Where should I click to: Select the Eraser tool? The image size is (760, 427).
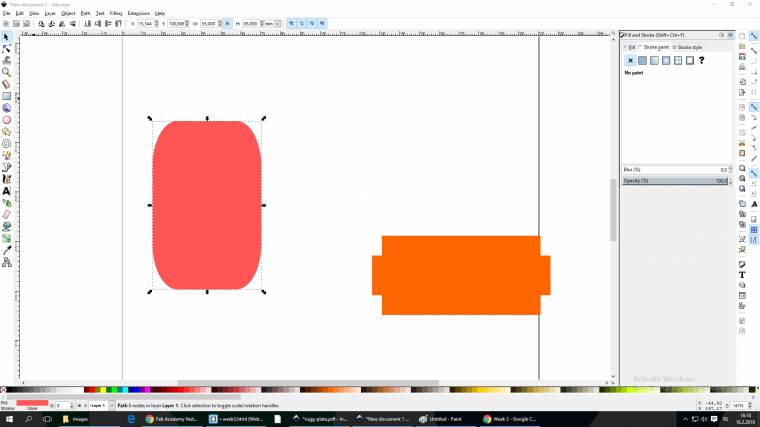(6, 215)
